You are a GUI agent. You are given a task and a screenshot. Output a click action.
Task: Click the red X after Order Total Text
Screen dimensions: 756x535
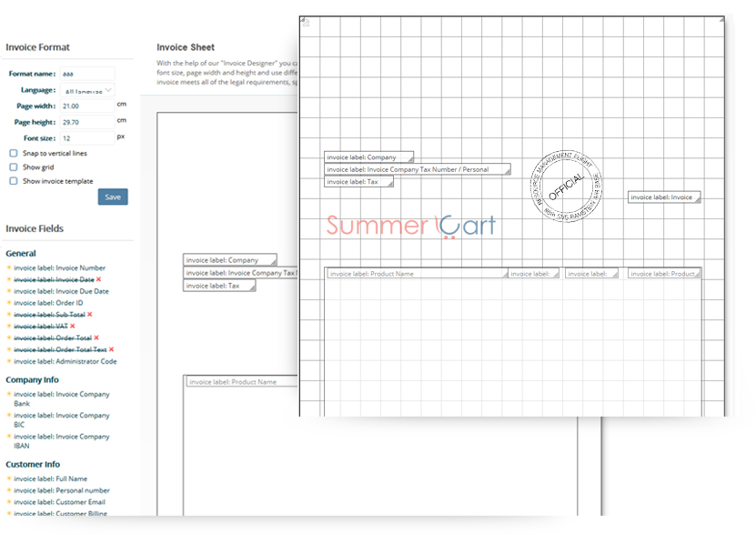pyautogui.click(x=111, y=349)
